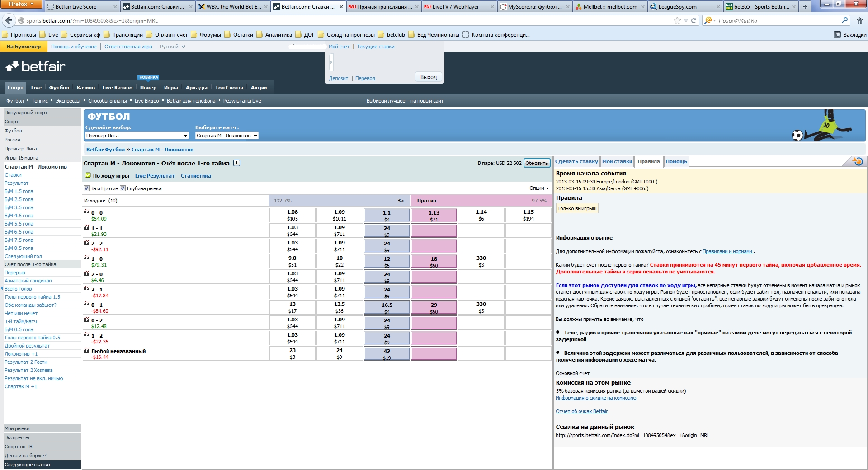Click the orange refresh icon in bet panel corner
Screen dimensions: 868x470
(857, 161)
